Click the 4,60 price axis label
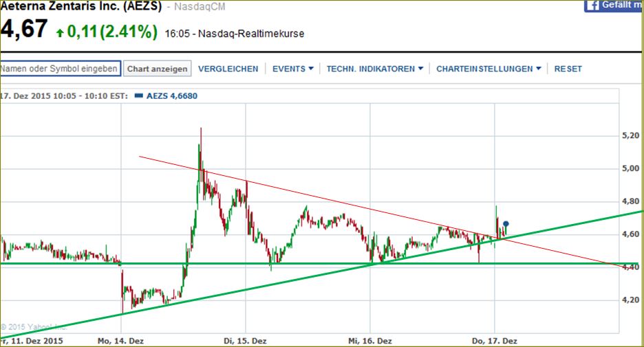The width and height of the screenshot is (644, 347). coord(631,234)
